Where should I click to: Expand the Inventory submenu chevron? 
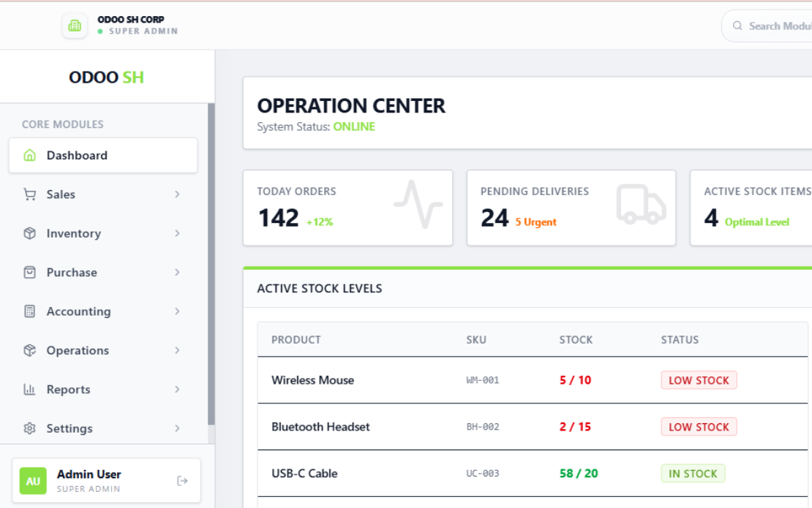click(177, 233)
